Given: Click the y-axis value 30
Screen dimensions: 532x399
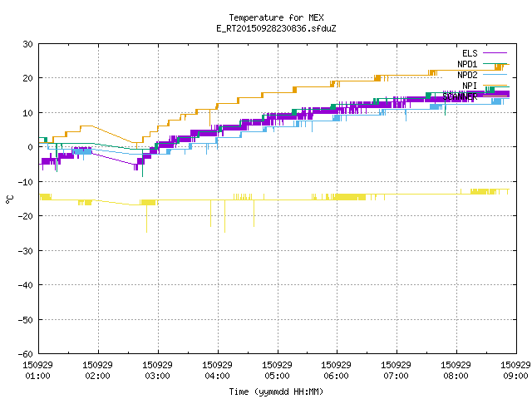Looking at the screenshot, I should (x=27, y=44).
